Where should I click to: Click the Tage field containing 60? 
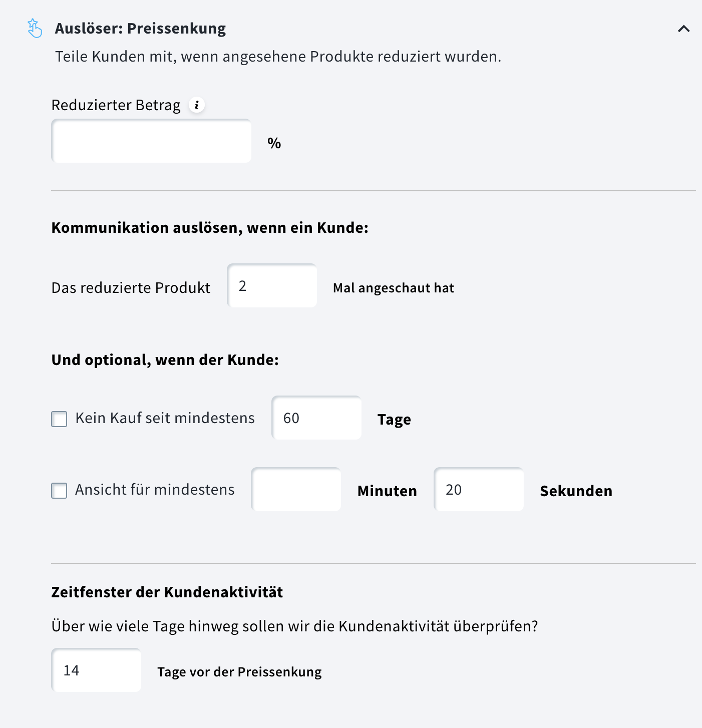(316, 418)
